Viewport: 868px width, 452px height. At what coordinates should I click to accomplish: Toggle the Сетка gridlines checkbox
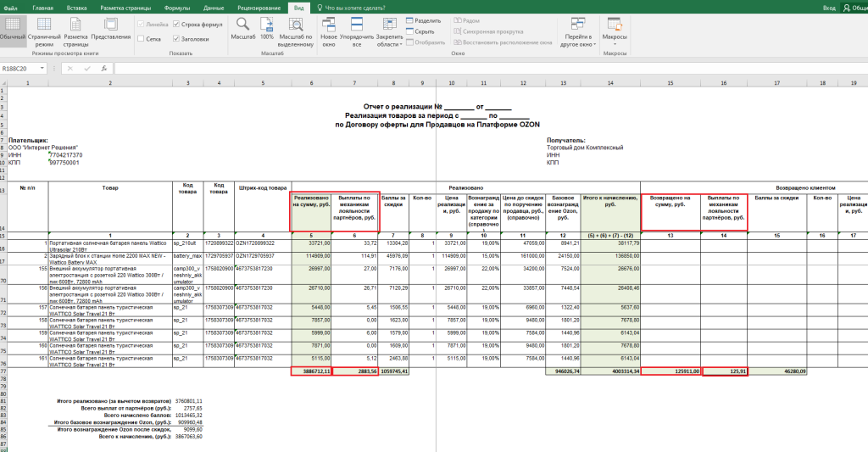pyautogui.click(x=141, y=39)
